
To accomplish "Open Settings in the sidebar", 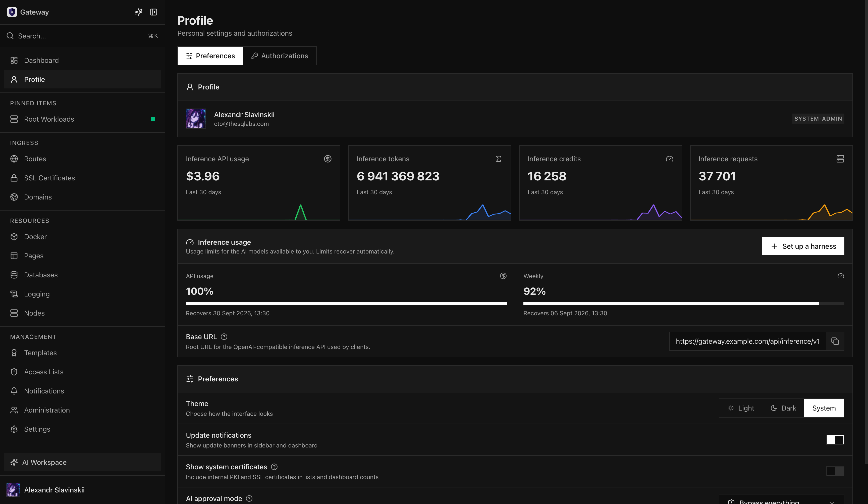I will point(82,429).
